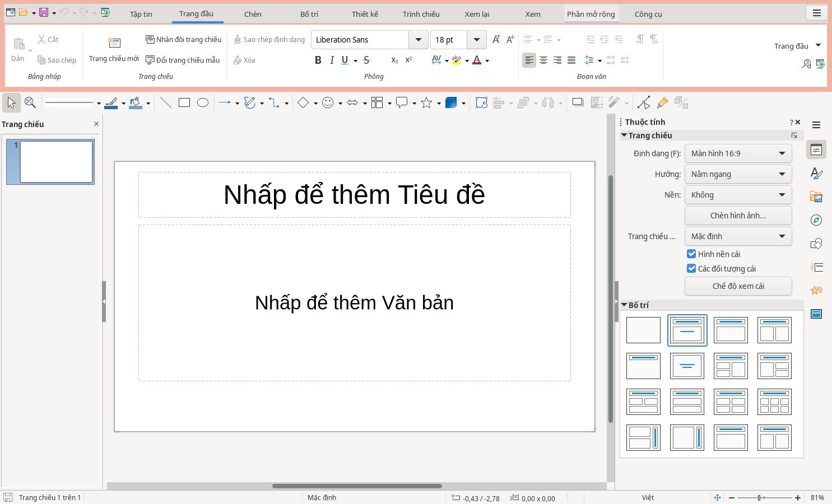832x504 pixels.
Task: Collapse the Trang chiếu properties section
Action: click(x=624, y=136)
